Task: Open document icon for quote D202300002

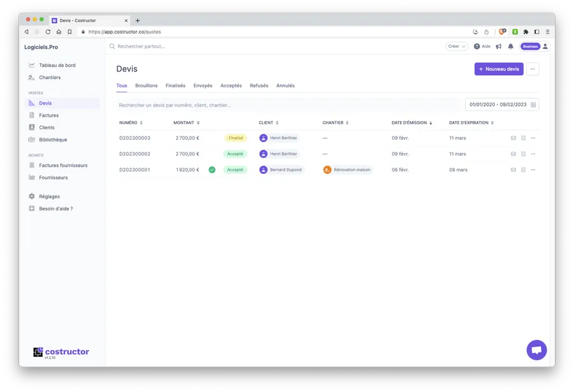Action: tap(523, 154)
